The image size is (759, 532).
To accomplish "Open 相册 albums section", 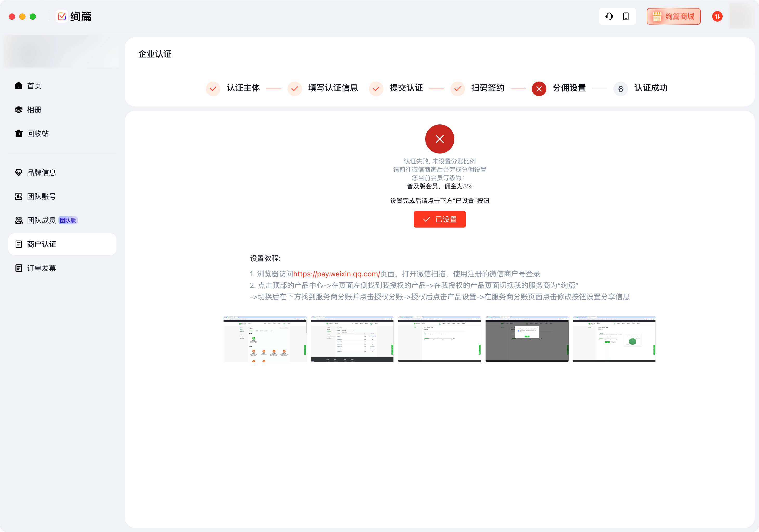I will tap(34, 110).
